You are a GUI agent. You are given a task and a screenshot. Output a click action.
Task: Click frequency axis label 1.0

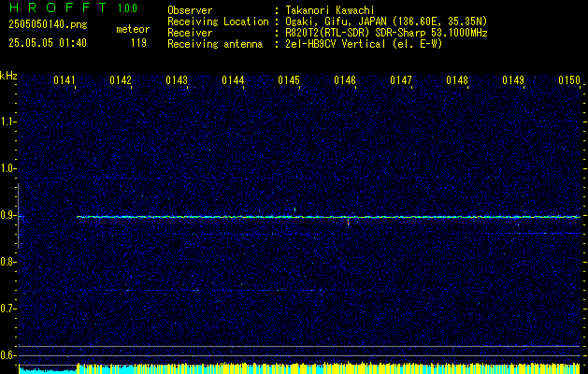(x=8, y=169)
